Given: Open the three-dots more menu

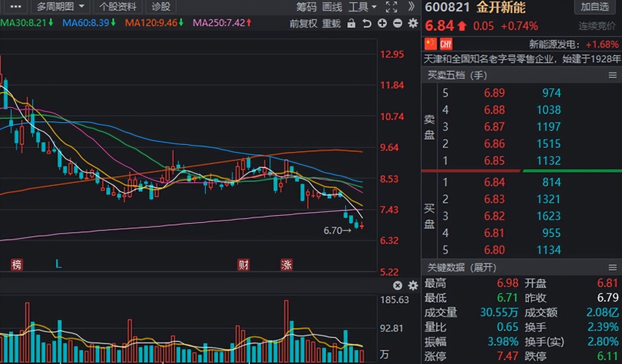Looking at the screenshot, I should click(x=15, y=6).
